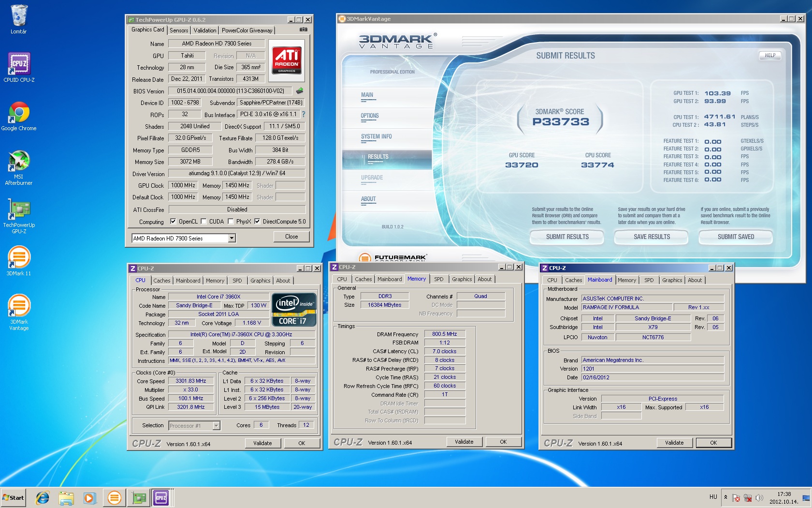
Task: Toggle the PhysX checkbox
Action: pyautogui.click(x=231, y=222)
